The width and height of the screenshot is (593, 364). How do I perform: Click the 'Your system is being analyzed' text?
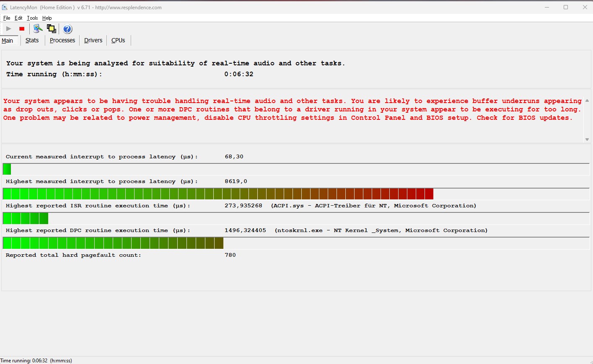coord(176,63)
